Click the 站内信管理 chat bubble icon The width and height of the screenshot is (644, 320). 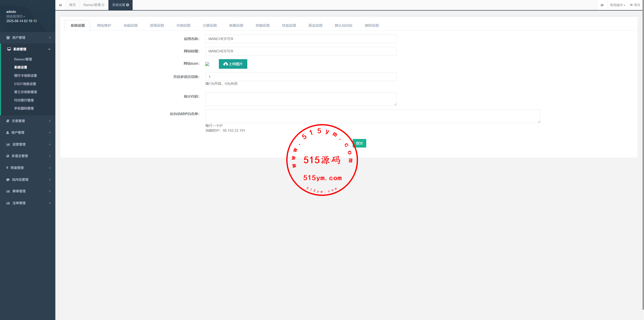coord(8,180)
